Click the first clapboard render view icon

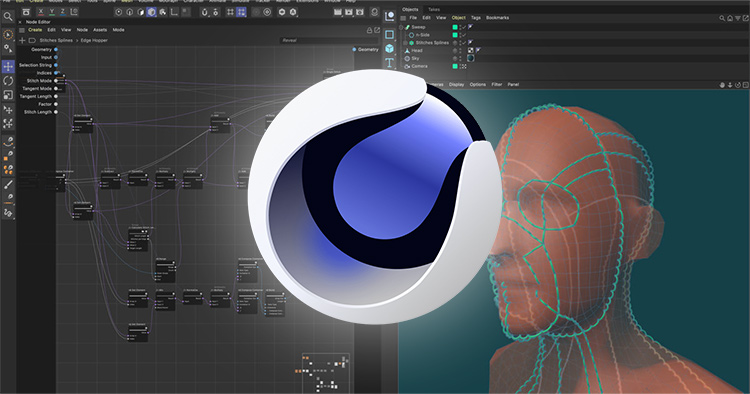click(x=338, y=12)
